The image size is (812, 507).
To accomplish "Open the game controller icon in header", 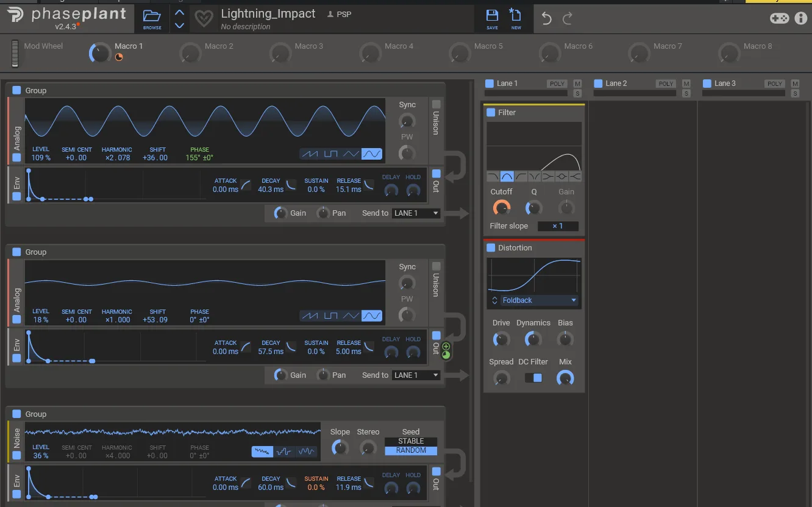I will coord(780,18).
